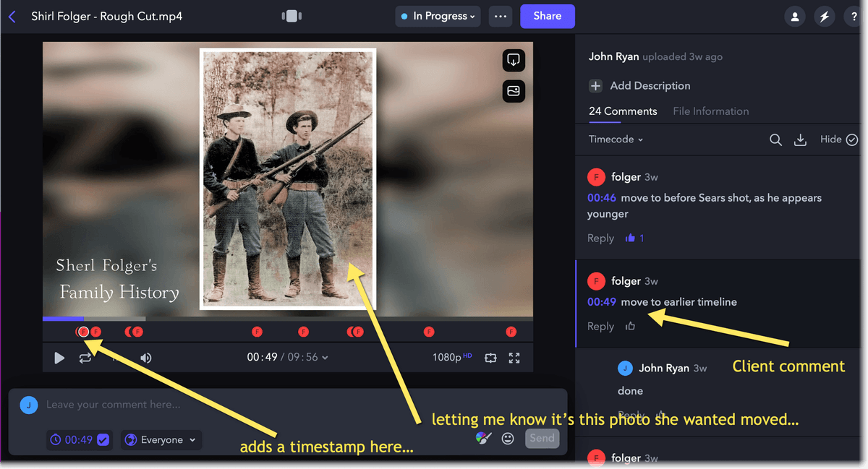Click the back arrow beside file name
The width and height of the screenshot is (868, 469).
pyautogui.click(x=12, y=16)
